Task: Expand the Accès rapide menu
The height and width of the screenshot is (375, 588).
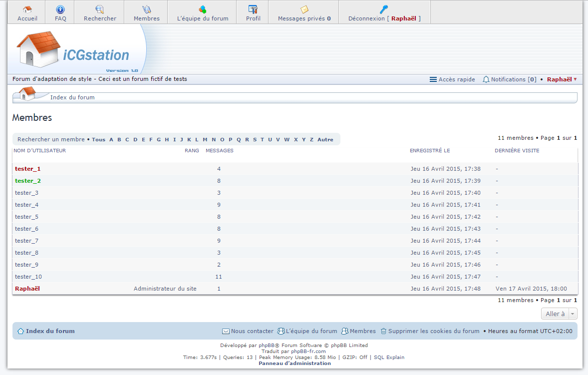Action: pyautogui.click(x=452, y=79)
